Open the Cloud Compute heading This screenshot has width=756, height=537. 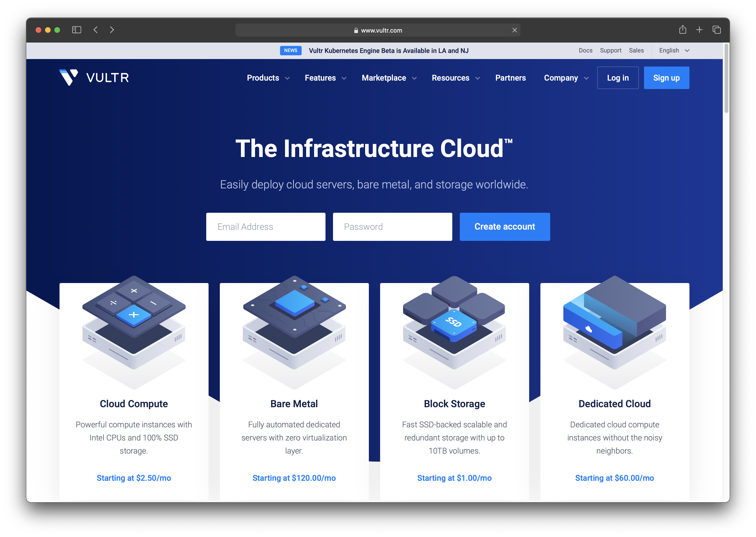point(134,404)
